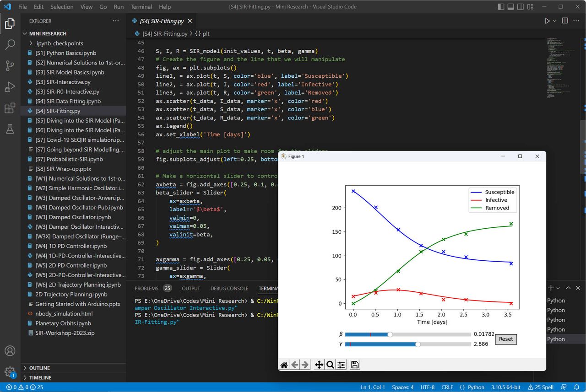Open Run and Debug view
This screenshot has height=392, width=586.
pyautogui.click(x=10, y=87)
